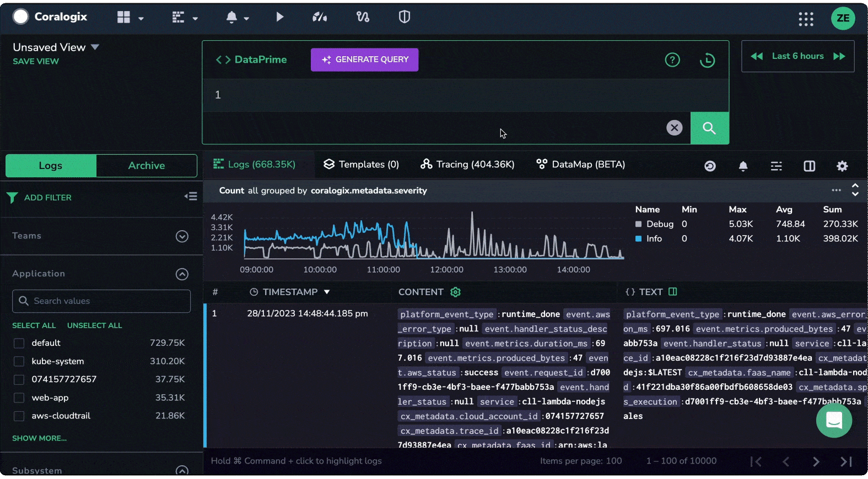
Task: Open the query history clock icon
Action: [707, 60]
